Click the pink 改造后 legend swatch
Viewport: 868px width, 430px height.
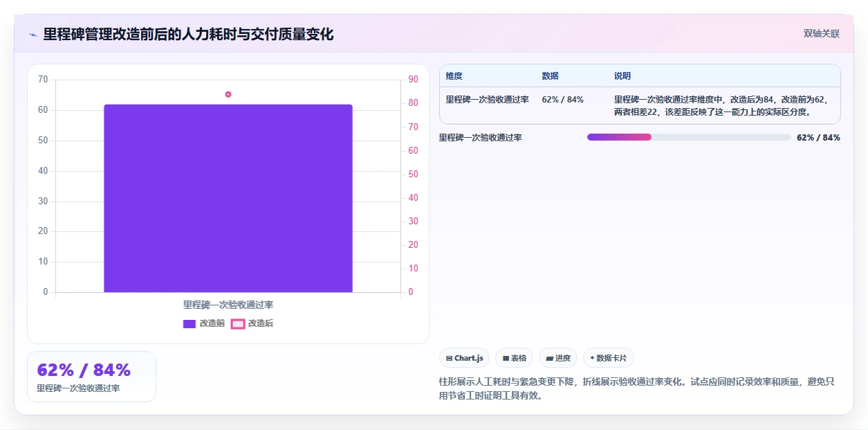(x=238, y=323)
